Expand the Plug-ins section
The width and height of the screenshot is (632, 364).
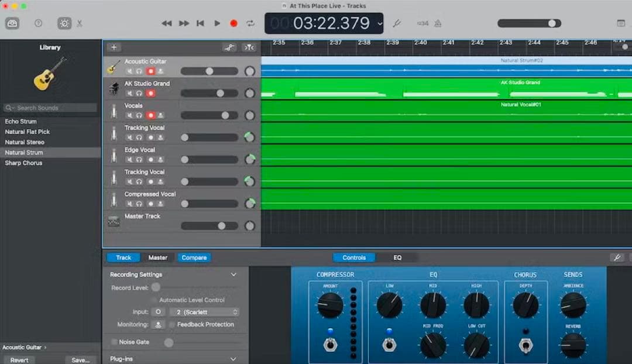click(233, 359)
